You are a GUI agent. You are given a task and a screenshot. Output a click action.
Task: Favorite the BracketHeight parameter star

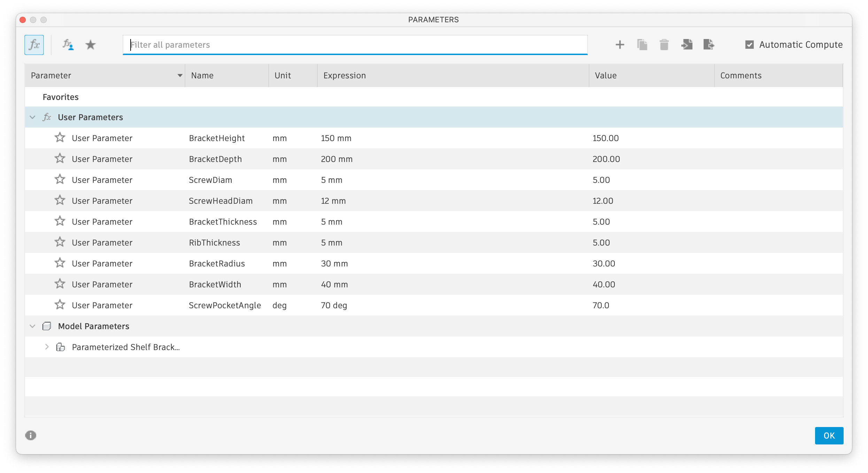60,138
